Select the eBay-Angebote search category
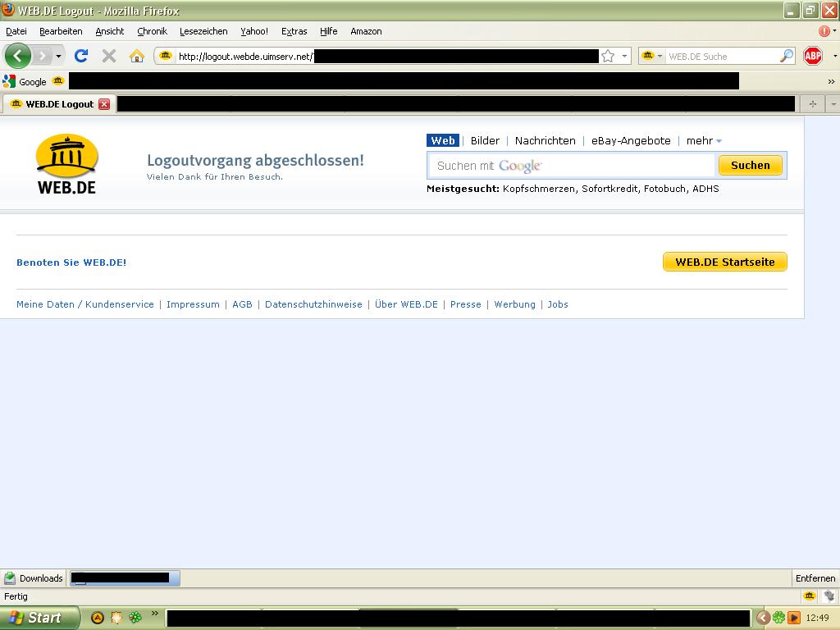The image size is (840, 630). [631, 140]
